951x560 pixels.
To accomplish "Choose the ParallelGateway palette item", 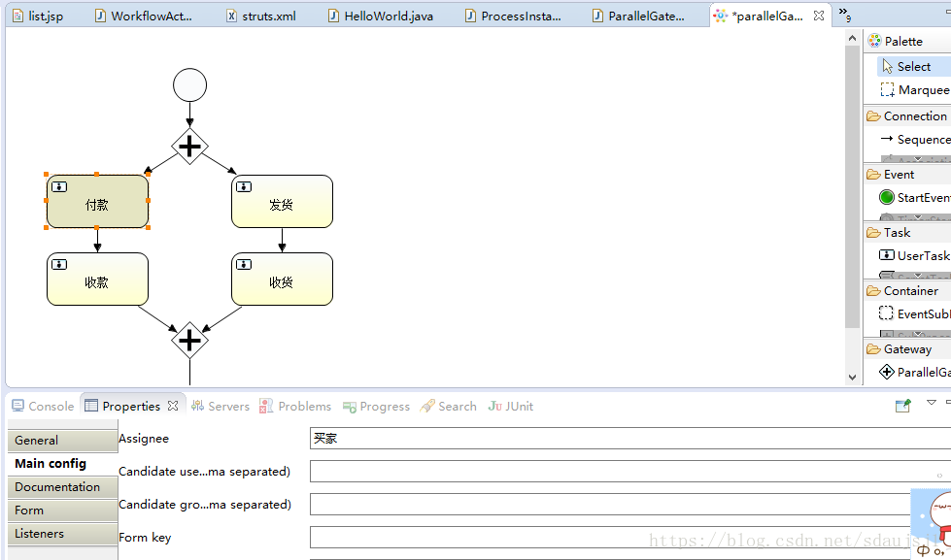I will click(x=915, y=372).
